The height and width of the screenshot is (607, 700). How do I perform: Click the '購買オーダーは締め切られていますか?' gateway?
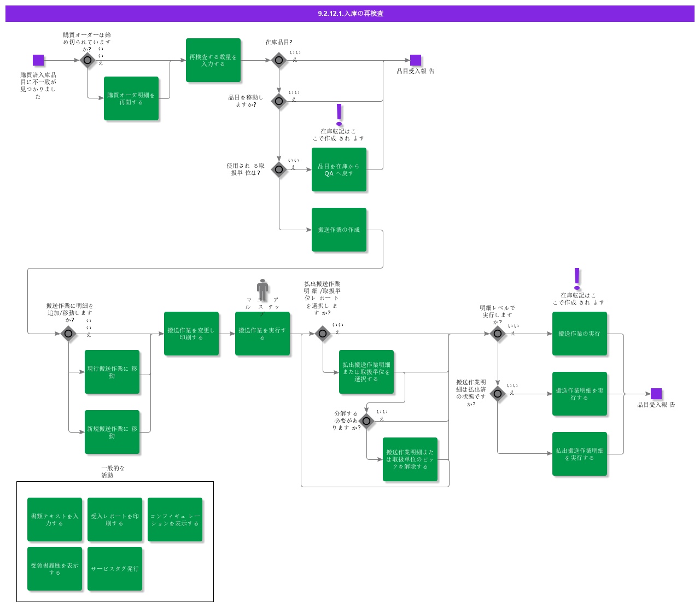[x=87, y=60]
